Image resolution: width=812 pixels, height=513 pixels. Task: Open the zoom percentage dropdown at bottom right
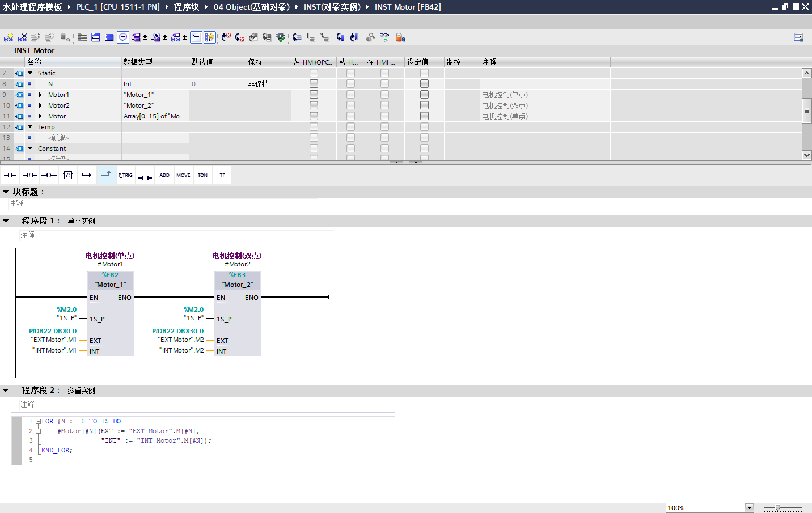pos(749,507)
